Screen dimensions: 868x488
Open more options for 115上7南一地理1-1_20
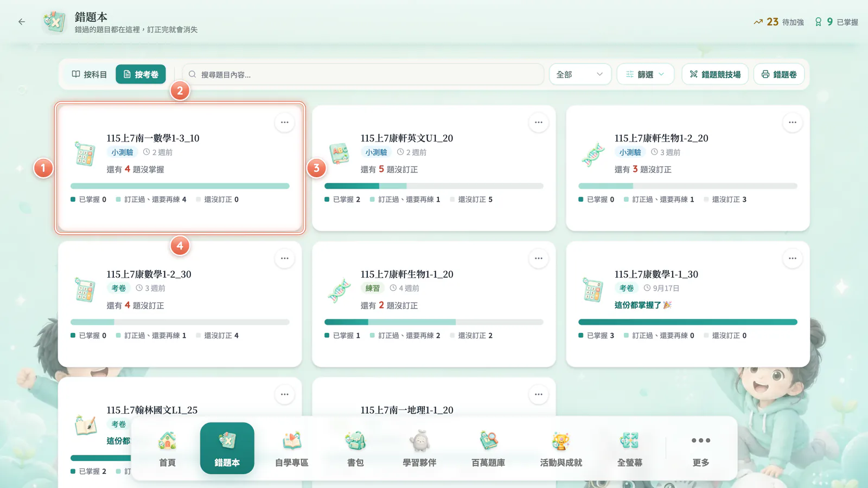pyautogui.click(x=539, y=395)
